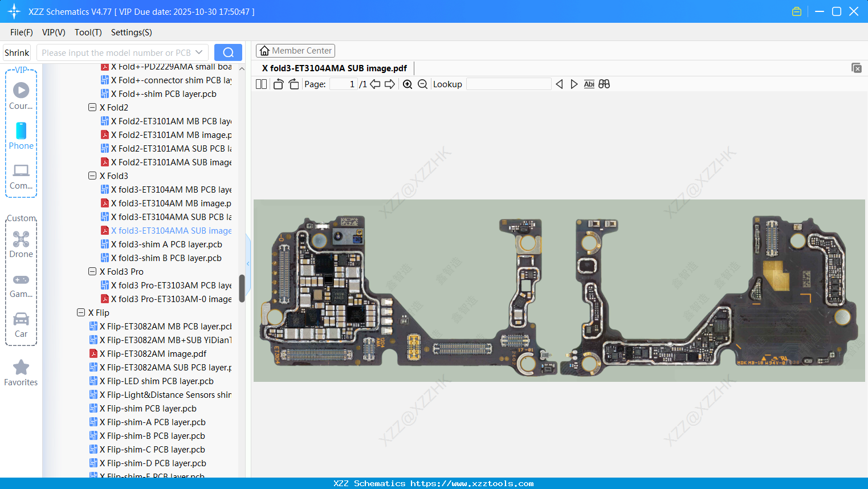Open the Tool(T) menu
The image size is (868, 489).
click(x=88, y=32)
